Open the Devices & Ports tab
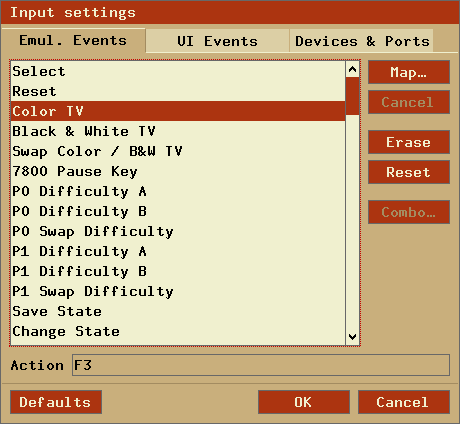The image size is (460, 424). (362, 41)
